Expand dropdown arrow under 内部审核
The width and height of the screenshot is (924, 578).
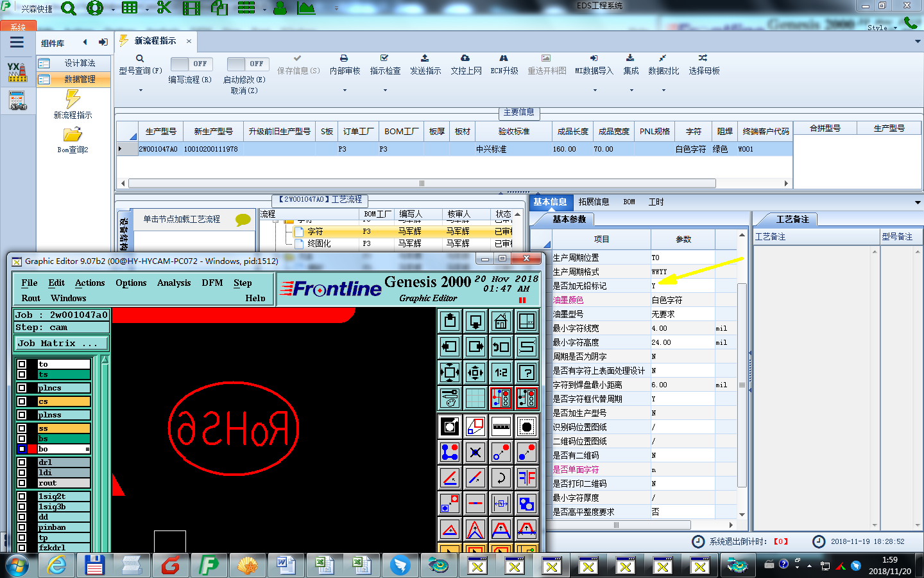(345, 91)
